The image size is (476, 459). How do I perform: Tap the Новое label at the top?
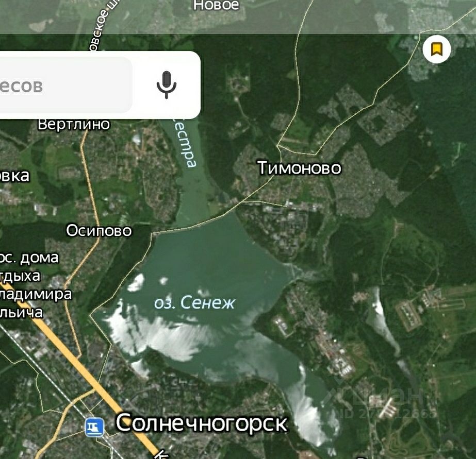click(216, 5)
